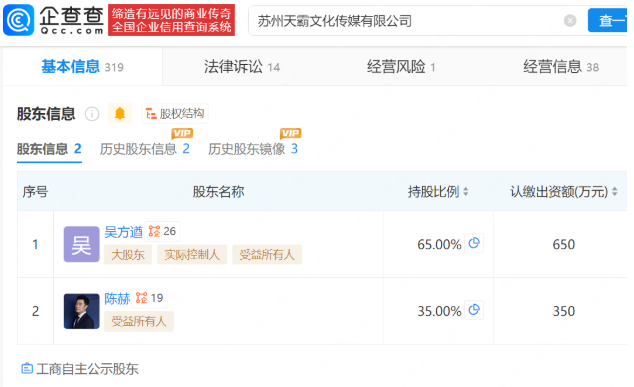Click the 35.00% shareholding value
Viewport: 634px width, 387px height.
439,311
